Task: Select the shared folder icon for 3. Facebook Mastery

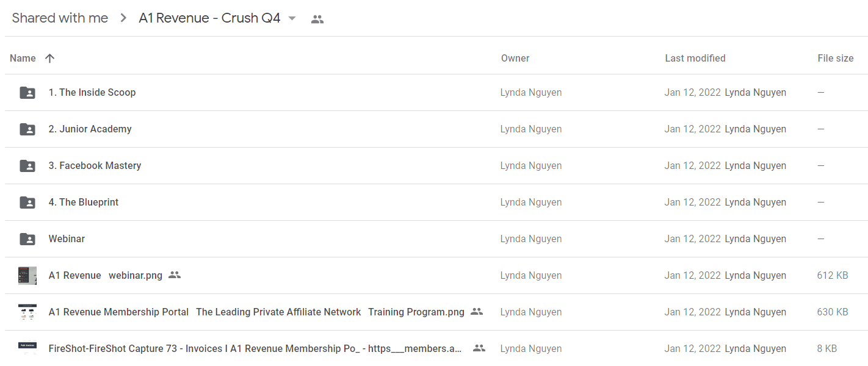Action: (x=27, y=166)
